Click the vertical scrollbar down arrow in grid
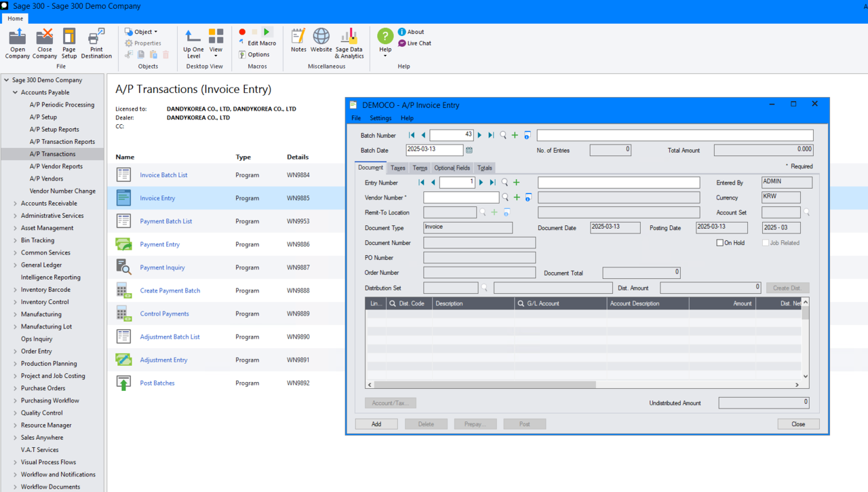This screenshot has width=868, height=492. pyautogui.click(x=806, y=376)
